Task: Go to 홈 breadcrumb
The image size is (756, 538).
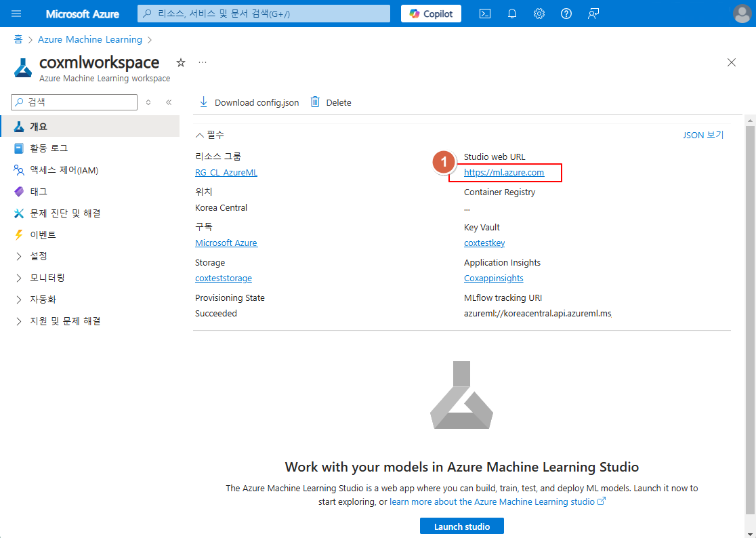Action: 18,39
